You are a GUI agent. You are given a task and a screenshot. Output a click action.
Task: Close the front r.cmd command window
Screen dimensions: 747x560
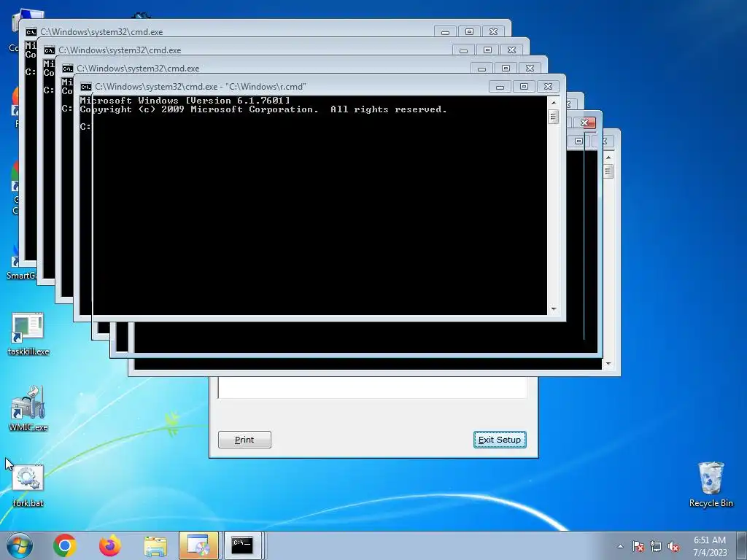[548, 87]
